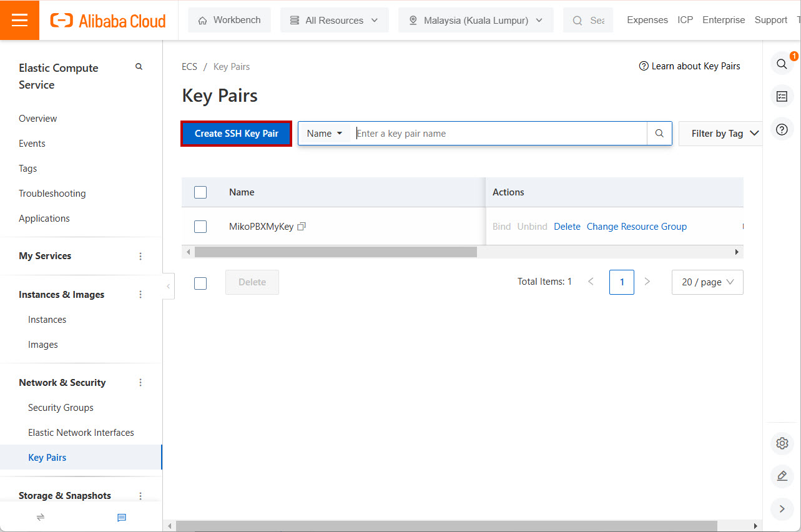Viewport: 801px width, 532px height.
Task: Expand the Malaysia (Kuala Lumpur) region dropdown
Action: (476, 20)
